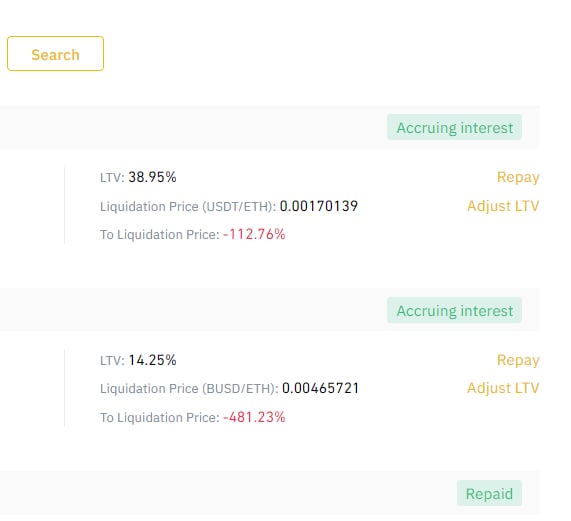Select the Repaid status badge
This screenshot has height=521, width=571.
pos(489,494)
